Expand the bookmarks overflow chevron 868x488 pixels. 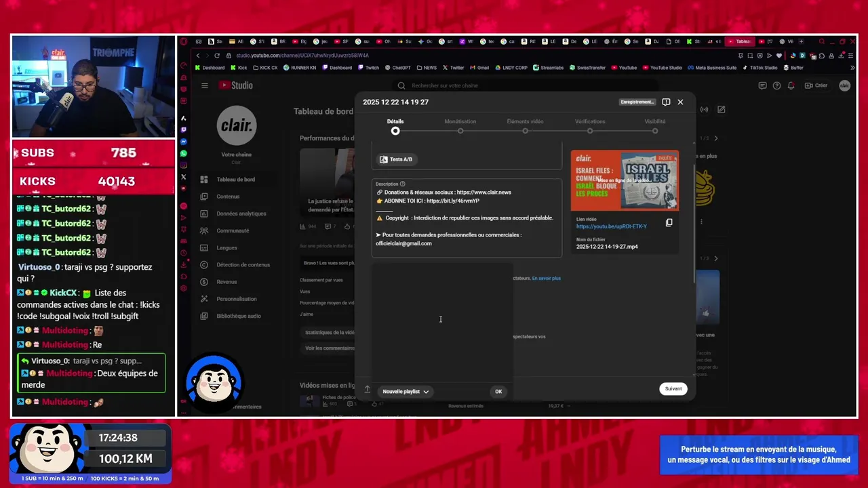click(853, 68)
